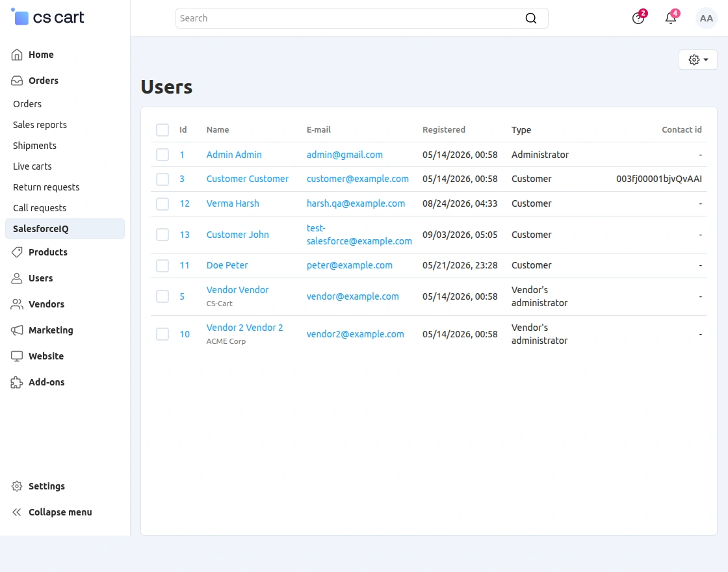Open the Admin Admin user link
The height and width of the screenshot is (572, 728).
coord(234,155)
